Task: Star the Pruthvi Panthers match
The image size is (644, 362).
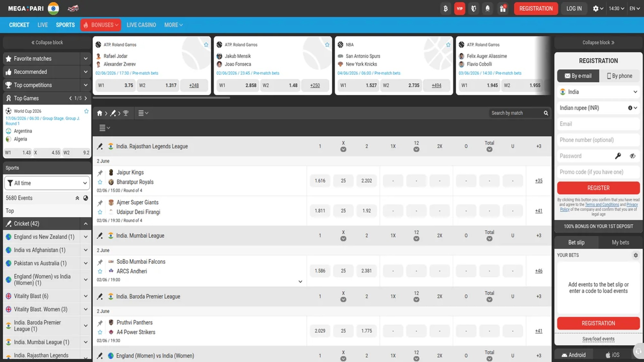Action: point(100,332)
